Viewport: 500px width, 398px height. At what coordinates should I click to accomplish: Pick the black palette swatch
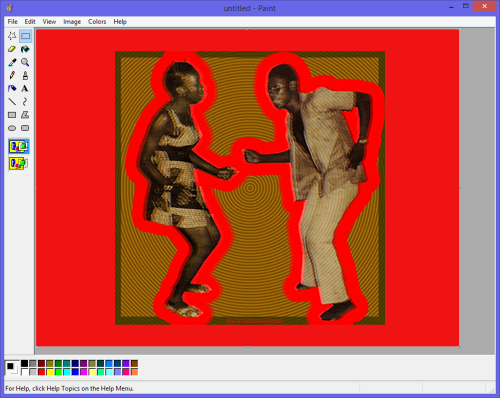[25, 363]
